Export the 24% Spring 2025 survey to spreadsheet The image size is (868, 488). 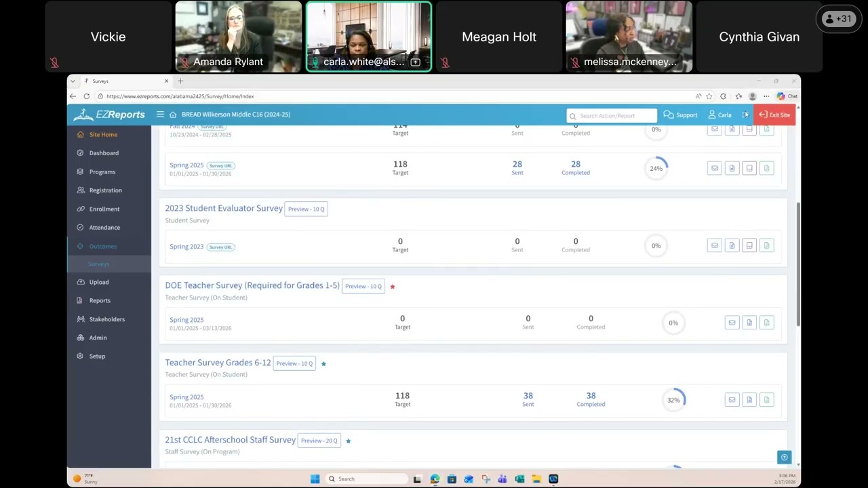coord(767,168)
